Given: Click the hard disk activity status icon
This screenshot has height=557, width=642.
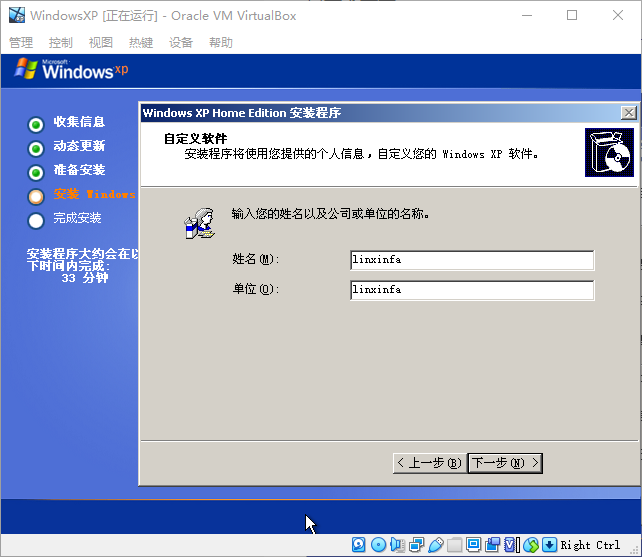Looking at the screenshot, I should click(359, 545).
